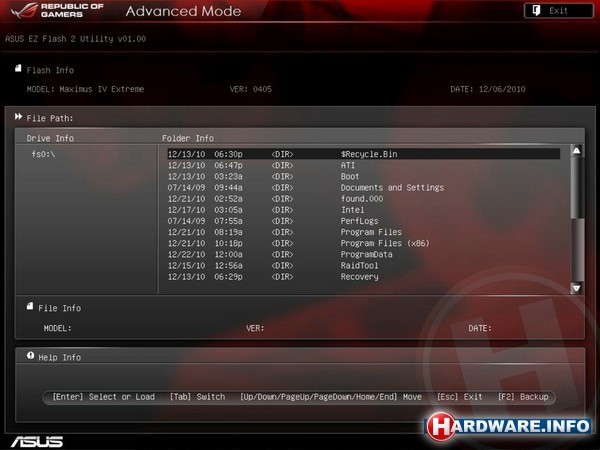Click the File Info file icon

coord(30,306)
